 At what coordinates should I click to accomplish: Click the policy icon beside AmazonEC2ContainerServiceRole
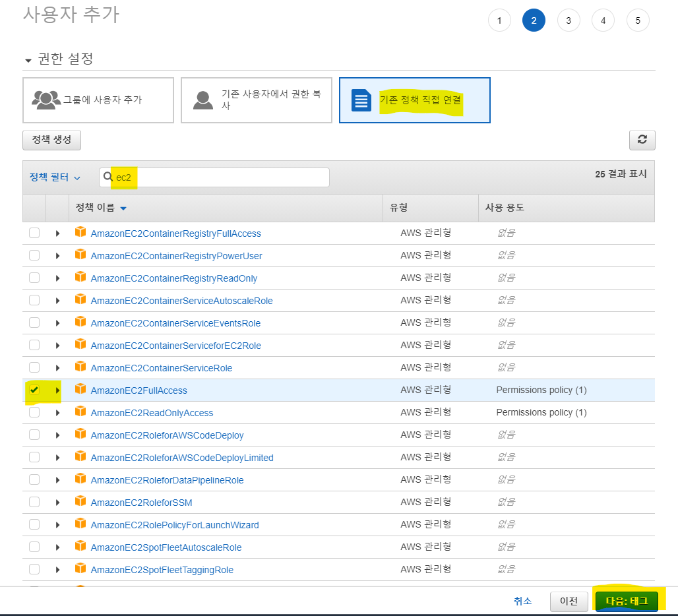(x=80, y=367)
